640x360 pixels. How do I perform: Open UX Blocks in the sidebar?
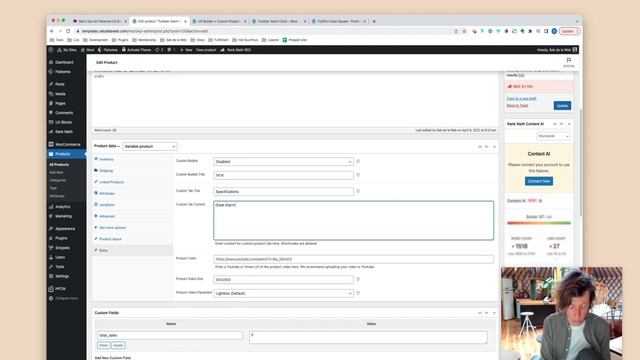(x=63, y=122)
